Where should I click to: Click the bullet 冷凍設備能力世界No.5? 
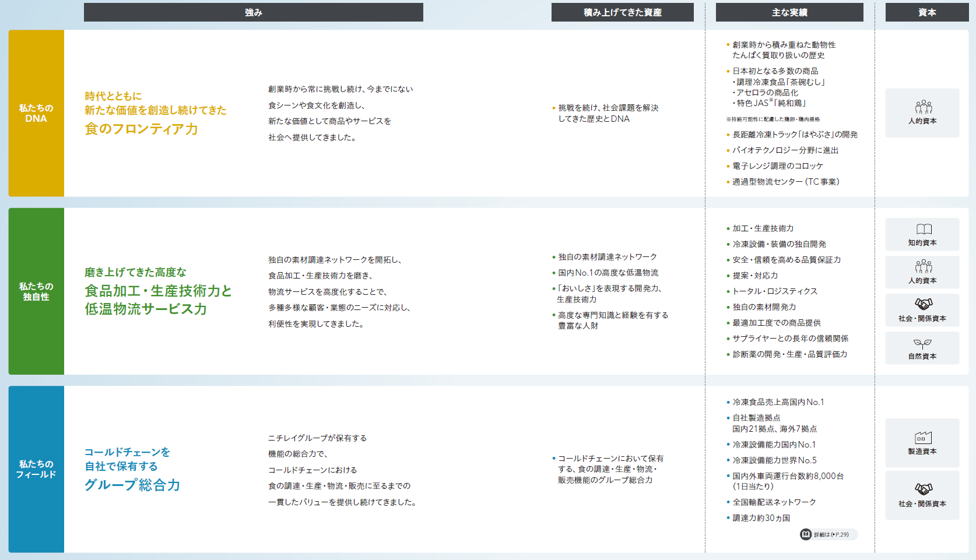click(771, 460)
